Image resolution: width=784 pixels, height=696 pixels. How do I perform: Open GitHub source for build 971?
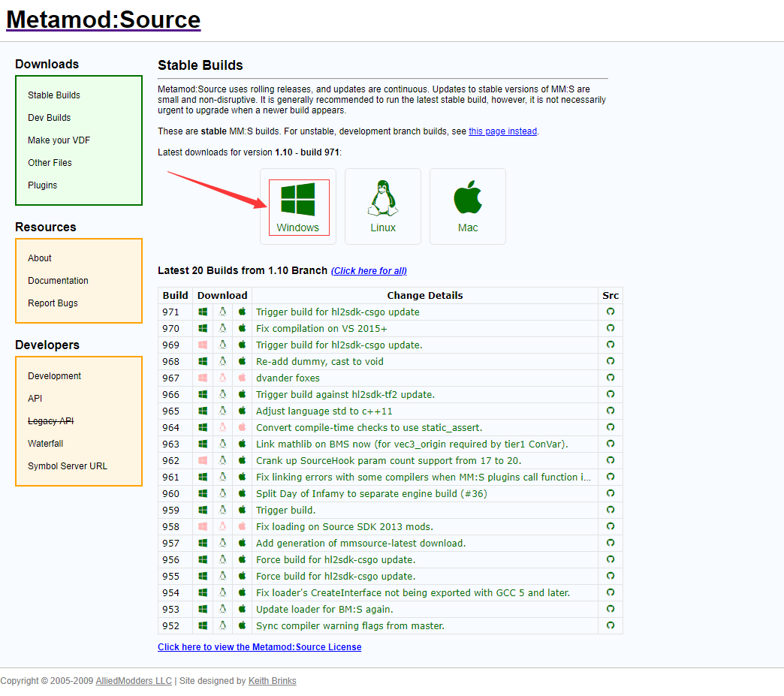point(611,312)
